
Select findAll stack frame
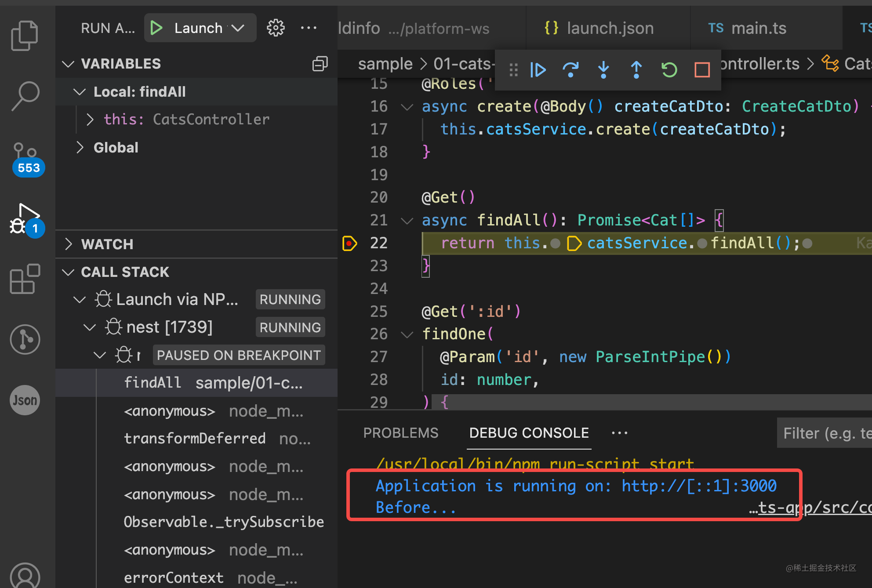coord(196,383)
